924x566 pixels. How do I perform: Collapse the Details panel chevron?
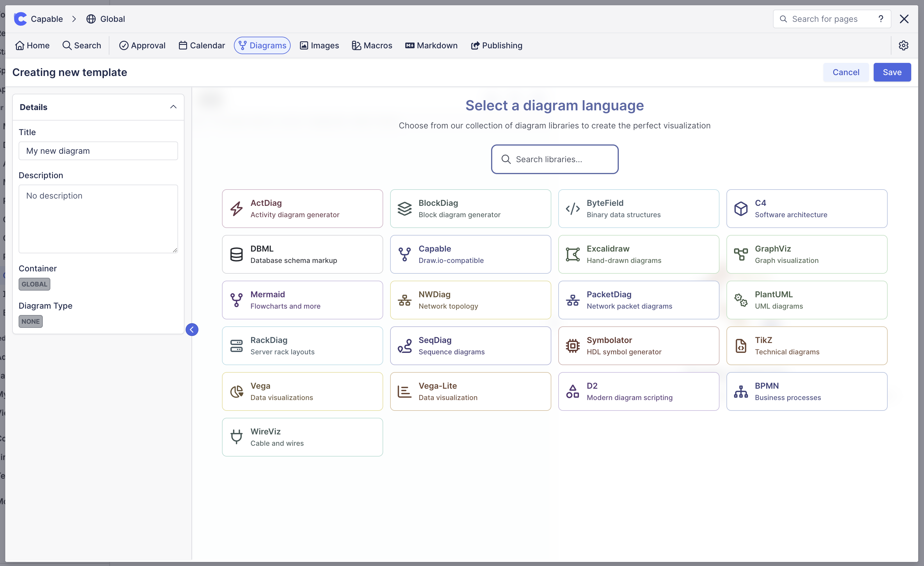click(173, 107)
